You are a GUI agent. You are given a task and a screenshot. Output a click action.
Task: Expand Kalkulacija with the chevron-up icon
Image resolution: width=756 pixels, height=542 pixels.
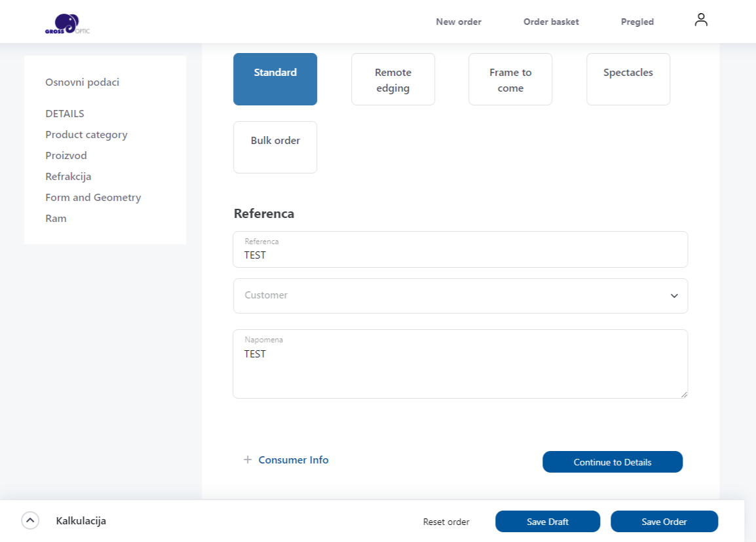pyautogui.click(x=30, y=520)
